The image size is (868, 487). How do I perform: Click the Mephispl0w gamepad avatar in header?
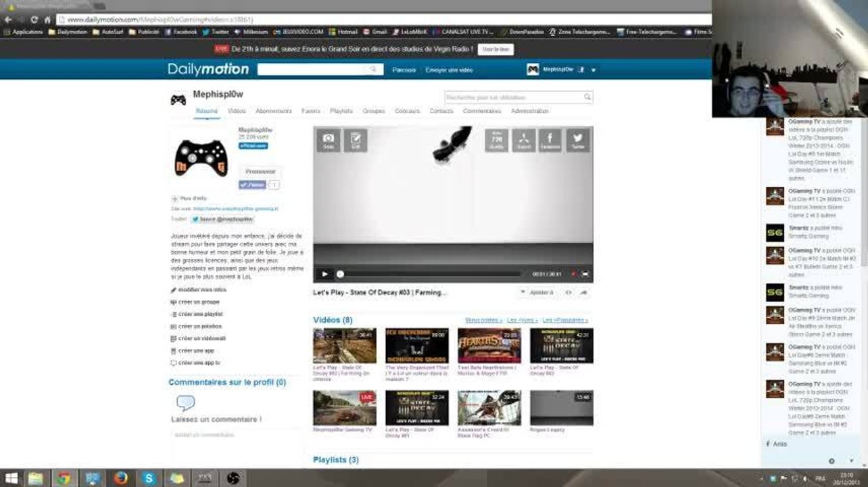click(533, 69)
